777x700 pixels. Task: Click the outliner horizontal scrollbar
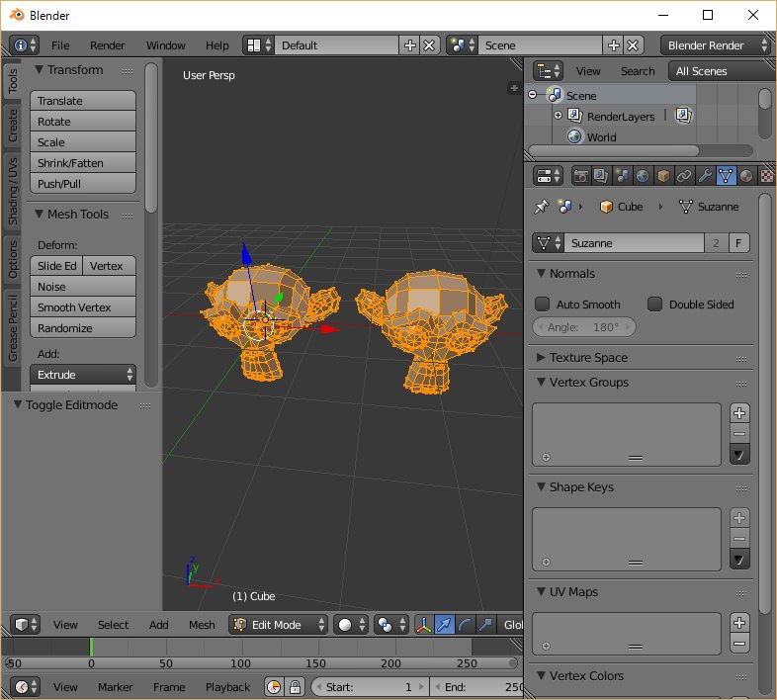[x=614, y=150]
